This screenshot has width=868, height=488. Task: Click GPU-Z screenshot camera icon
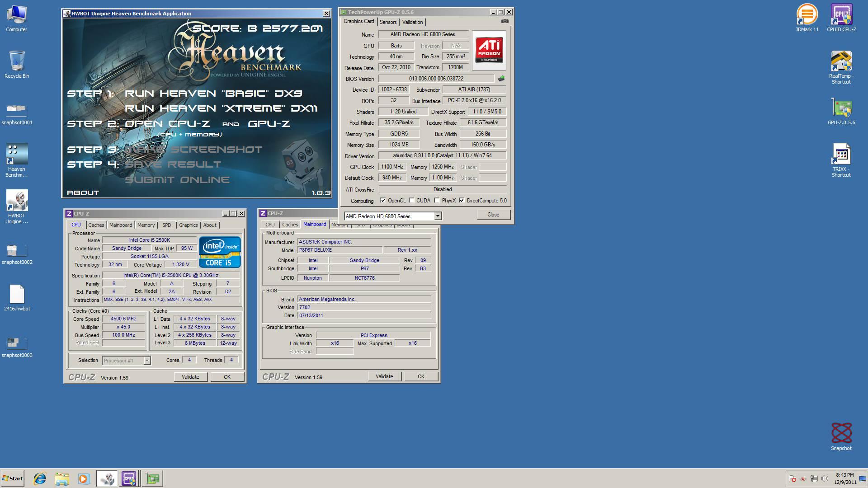click(x=505, y=21)
